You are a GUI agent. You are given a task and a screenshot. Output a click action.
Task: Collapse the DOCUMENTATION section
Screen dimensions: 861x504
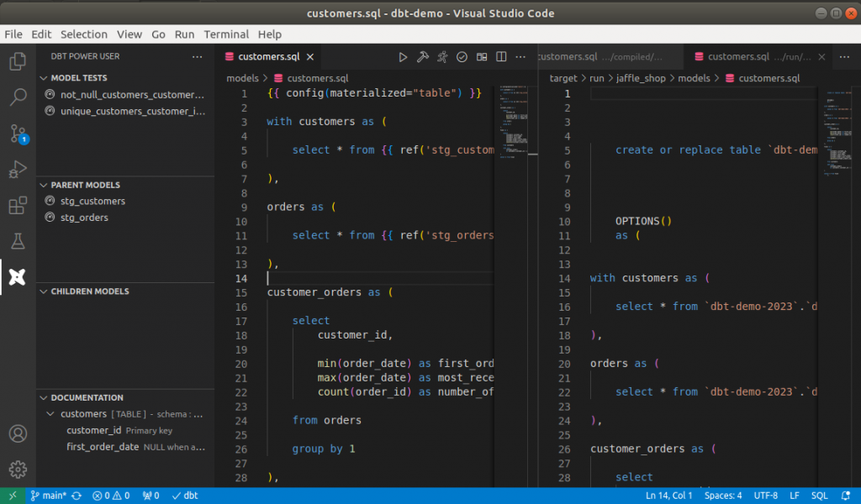(x=44, y=397)
